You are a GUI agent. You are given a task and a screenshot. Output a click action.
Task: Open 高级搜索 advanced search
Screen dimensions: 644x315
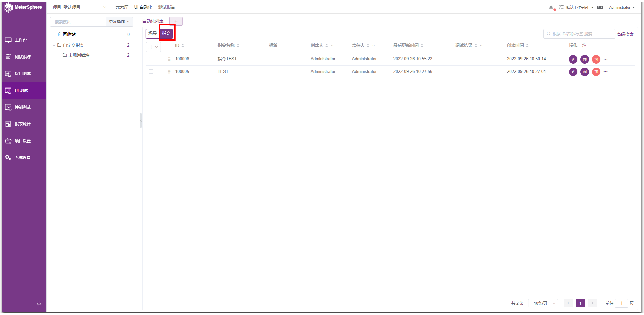[625, 34]
